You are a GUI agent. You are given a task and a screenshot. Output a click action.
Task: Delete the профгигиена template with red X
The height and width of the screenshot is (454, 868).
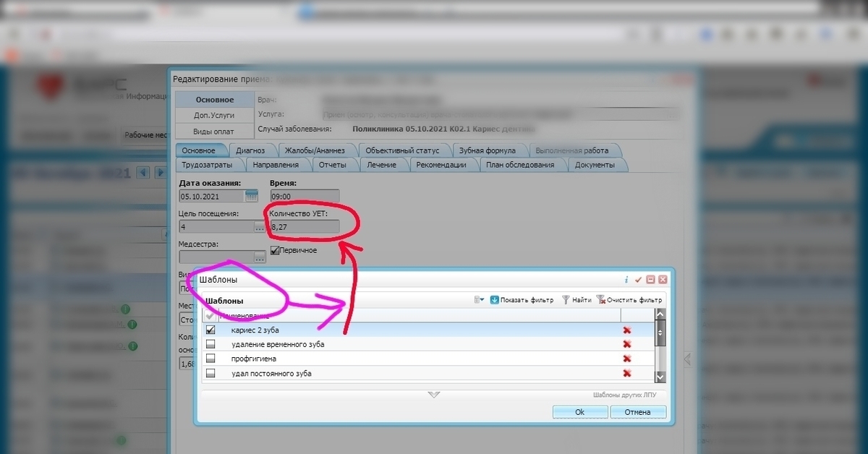[x=626, y=359]
